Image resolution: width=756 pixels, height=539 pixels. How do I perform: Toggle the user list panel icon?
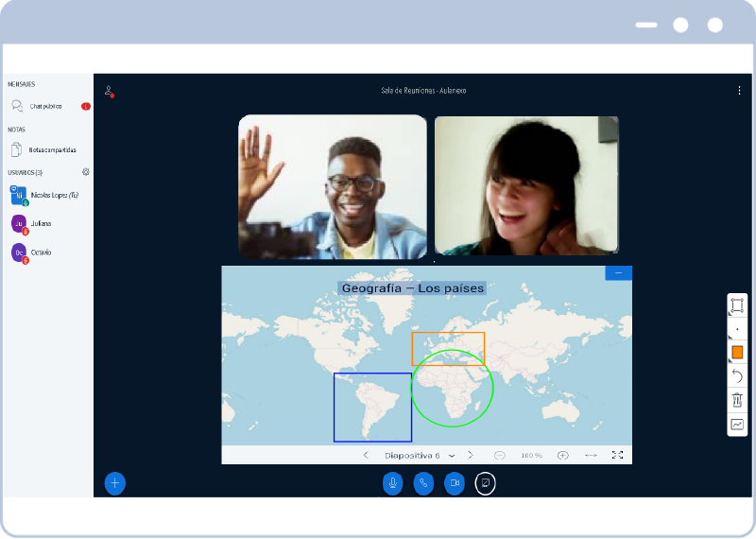110,91
